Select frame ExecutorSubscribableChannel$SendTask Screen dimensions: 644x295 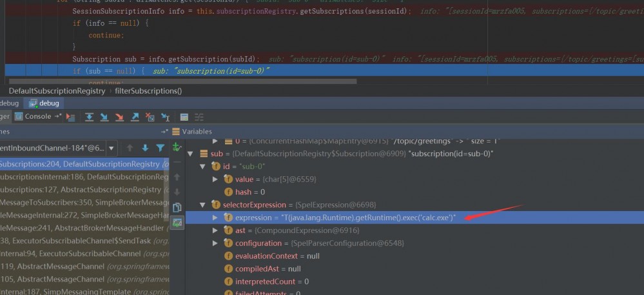pyautogui.click(x=84, y=241)
